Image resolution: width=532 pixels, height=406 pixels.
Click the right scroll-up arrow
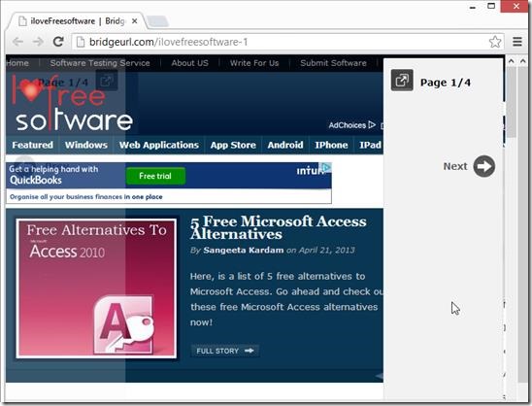pos(523,61)
